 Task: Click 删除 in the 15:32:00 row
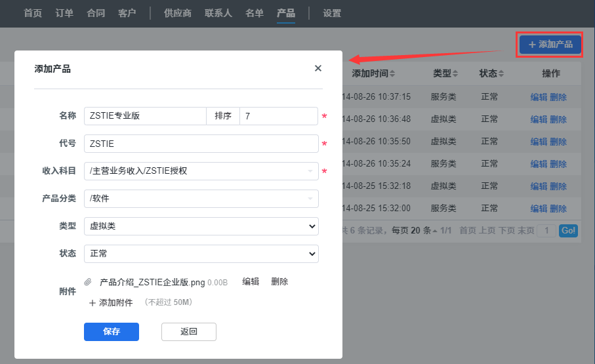coord(558,209)
